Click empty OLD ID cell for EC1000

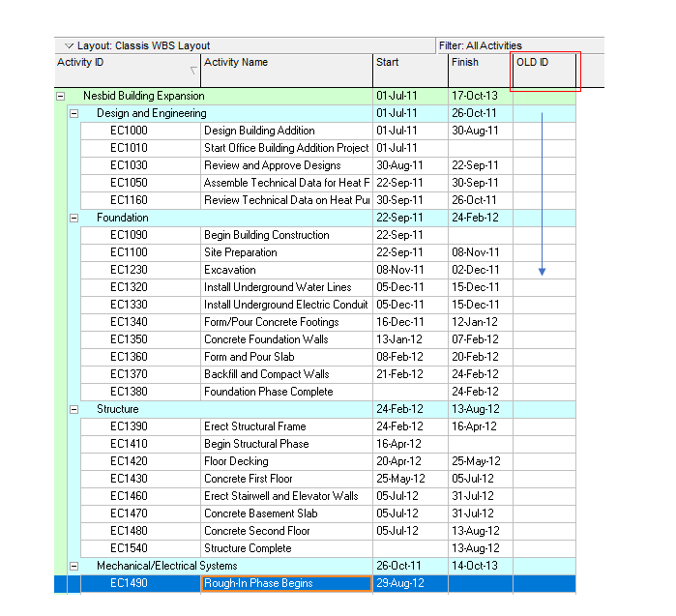544,131
